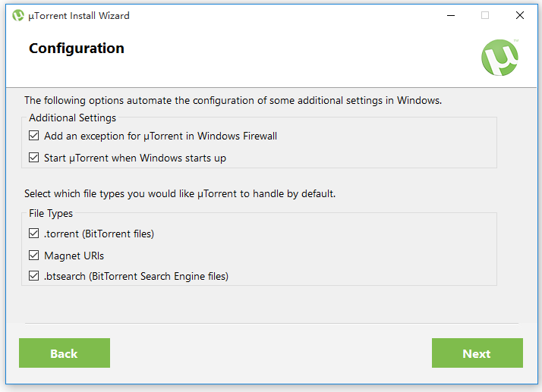The width and height of the screenshot is (542, 392).
Task: Go back with the Back button
Action: pos(65,353)
